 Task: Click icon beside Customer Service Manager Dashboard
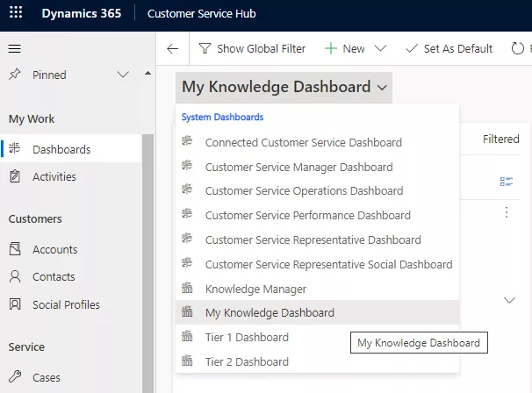point(187,165)
